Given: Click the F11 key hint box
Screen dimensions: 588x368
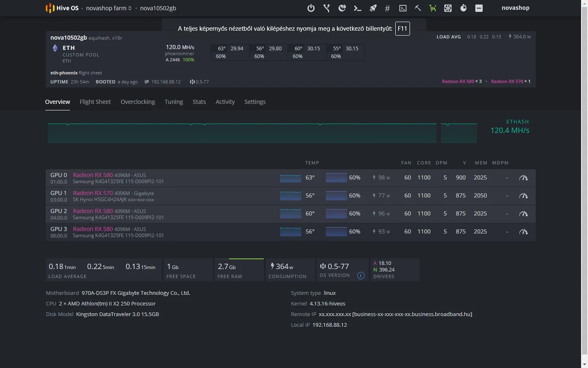Looking at the screenshot, I should (x=402, y=29).
